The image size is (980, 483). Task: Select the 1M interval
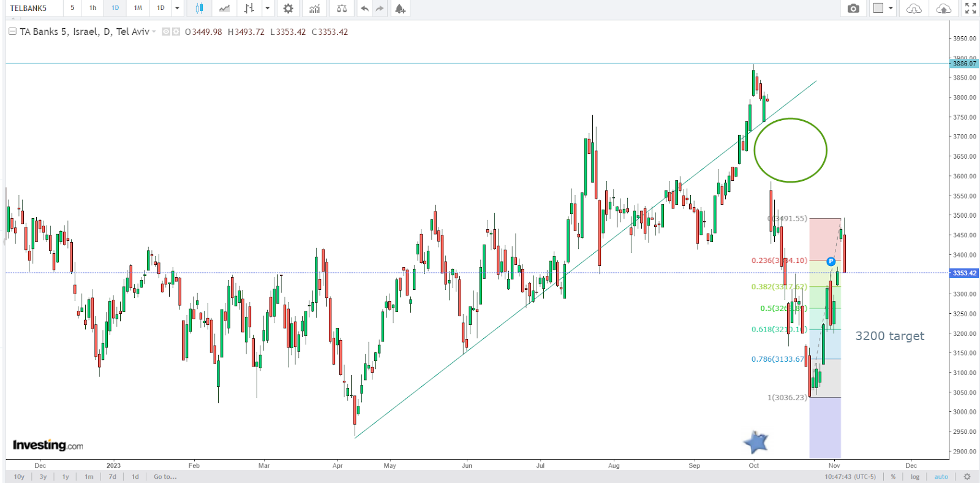tap(138, 8)
